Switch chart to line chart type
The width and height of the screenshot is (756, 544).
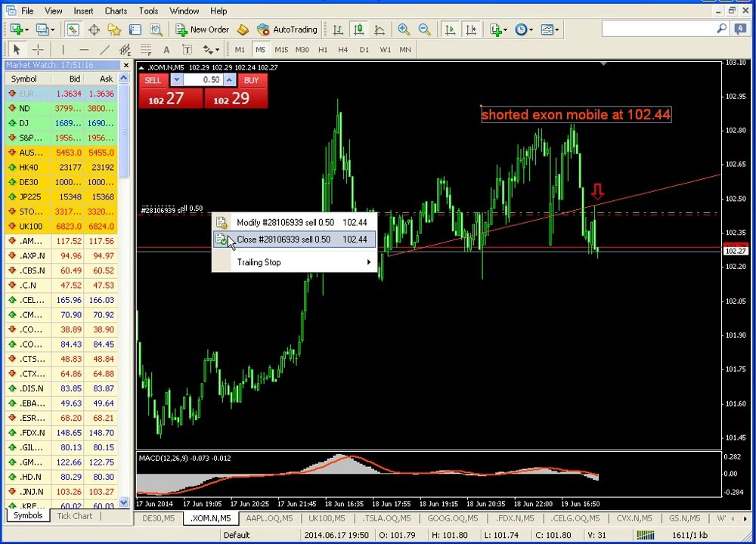[x=380, y=30]
